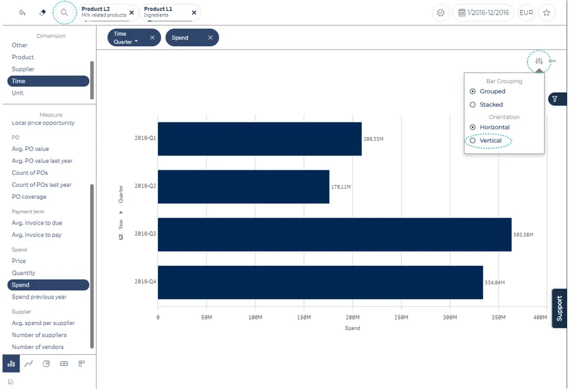This screenshot has width=571, height=392.
Task: Remove the Product L2 filter chip
Action: (131, 13)
